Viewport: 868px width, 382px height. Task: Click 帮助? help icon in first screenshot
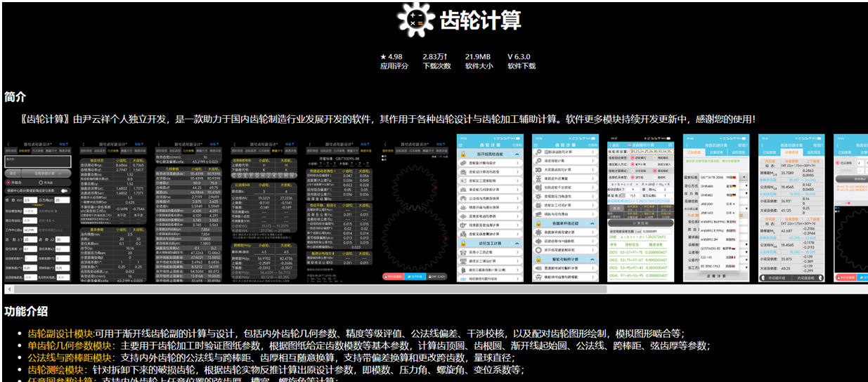(x=67, y=144)
